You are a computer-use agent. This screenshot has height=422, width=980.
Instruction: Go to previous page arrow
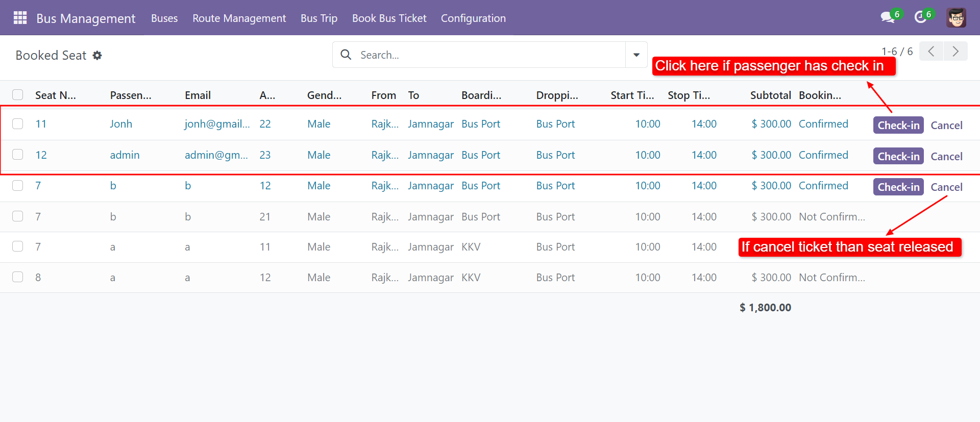coord(931,51)
